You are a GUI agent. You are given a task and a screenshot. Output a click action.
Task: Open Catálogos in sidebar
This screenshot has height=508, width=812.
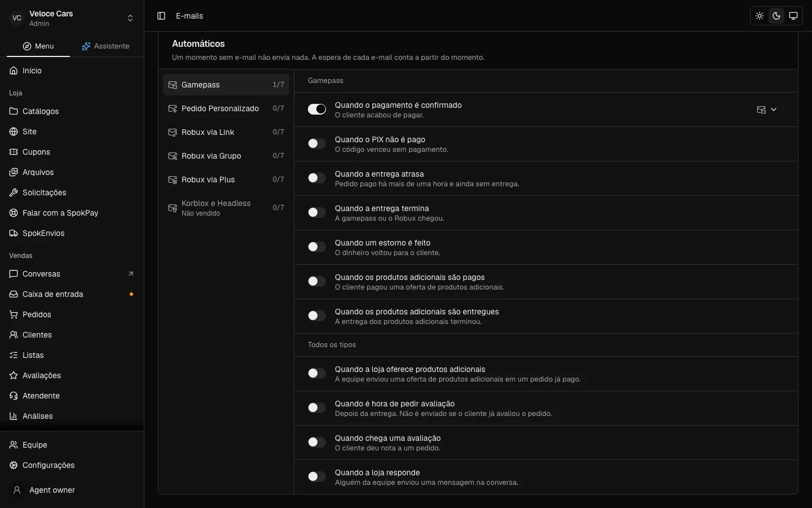[72, 111]
